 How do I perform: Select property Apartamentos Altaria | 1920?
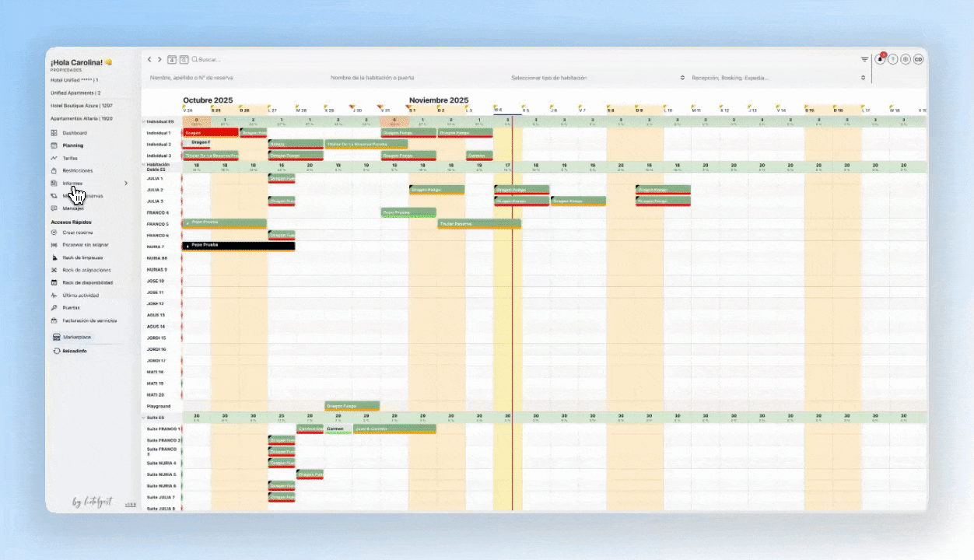click(x=82, y=118)
